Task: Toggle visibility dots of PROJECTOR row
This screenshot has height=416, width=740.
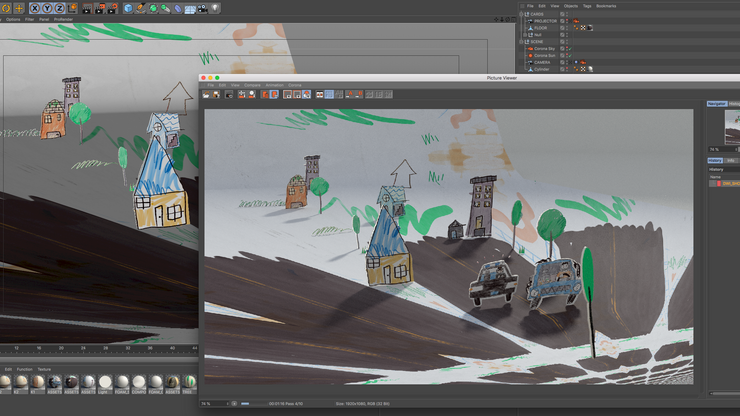Action: coord(567,21)
